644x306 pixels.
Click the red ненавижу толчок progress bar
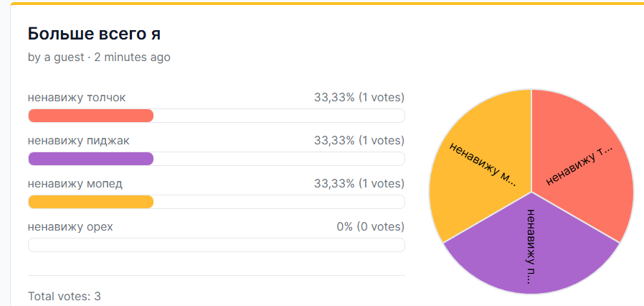tap(217, 116)
